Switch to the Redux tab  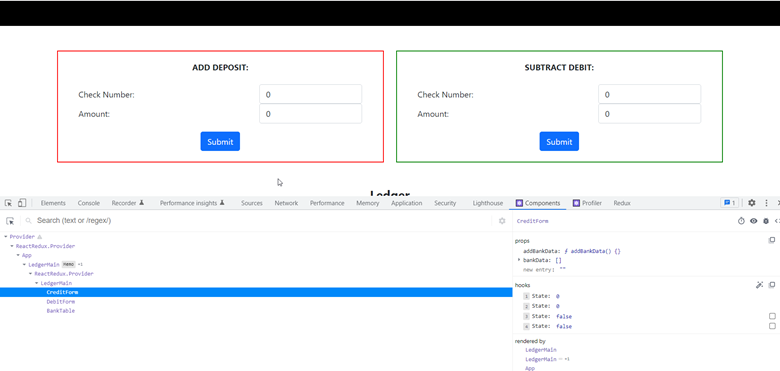(622, 203)
